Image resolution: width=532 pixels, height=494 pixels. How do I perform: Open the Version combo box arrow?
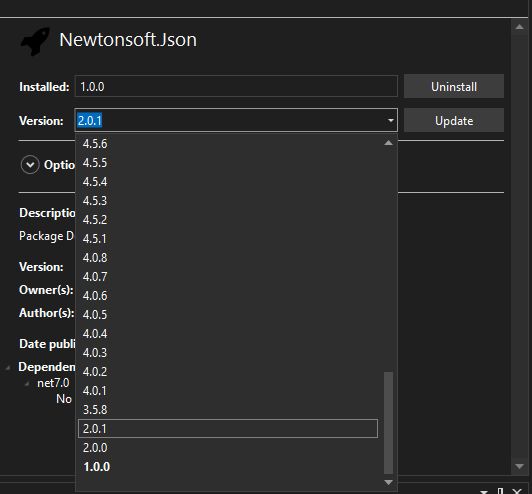pos(391,120)
